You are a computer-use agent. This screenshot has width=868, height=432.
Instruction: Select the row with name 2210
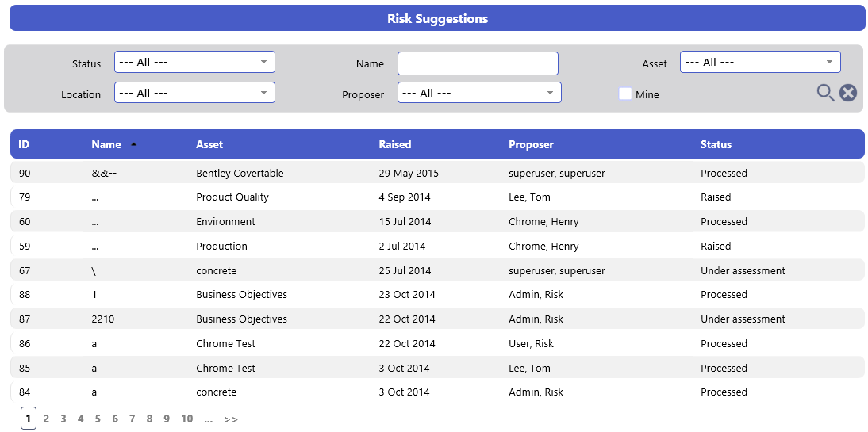[437, 319]
